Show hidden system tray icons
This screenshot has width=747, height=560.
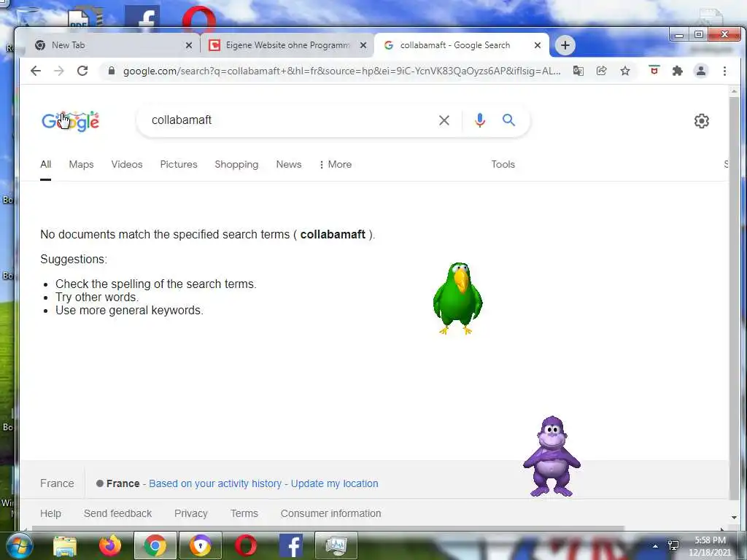655,546
